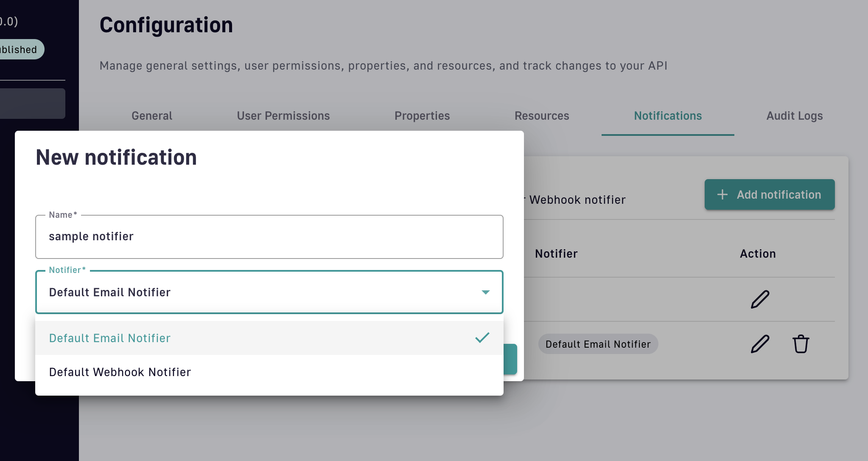Image resolution: width=868 pixels, height=461 pixels.
Task: Go to the Properties tab
Action: [422, 116]
